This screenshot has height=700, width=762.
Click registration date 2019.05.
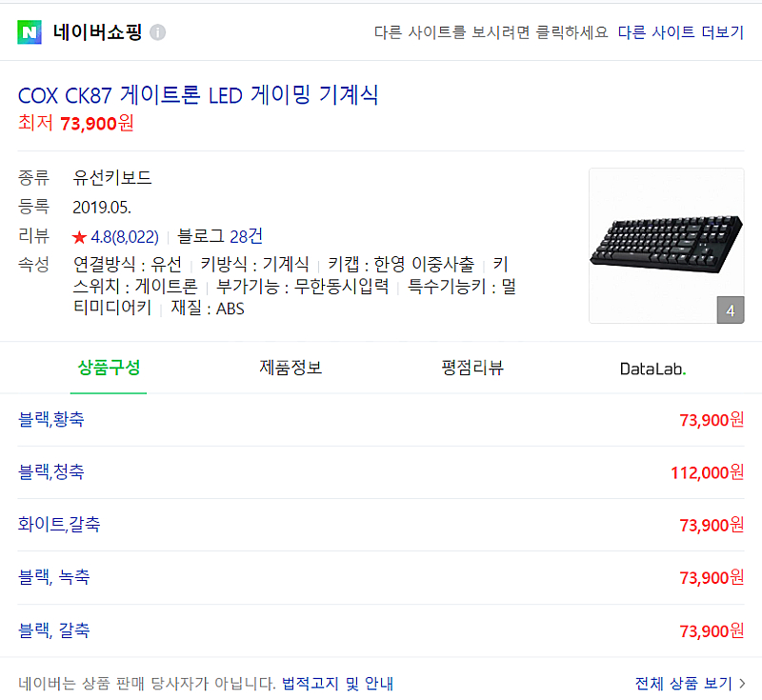click(x=102, y=208)
